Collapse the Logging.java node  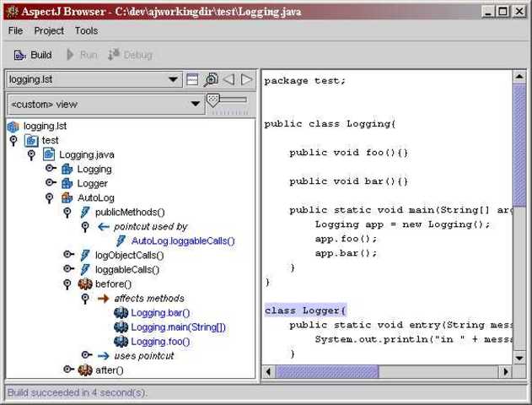31,155
